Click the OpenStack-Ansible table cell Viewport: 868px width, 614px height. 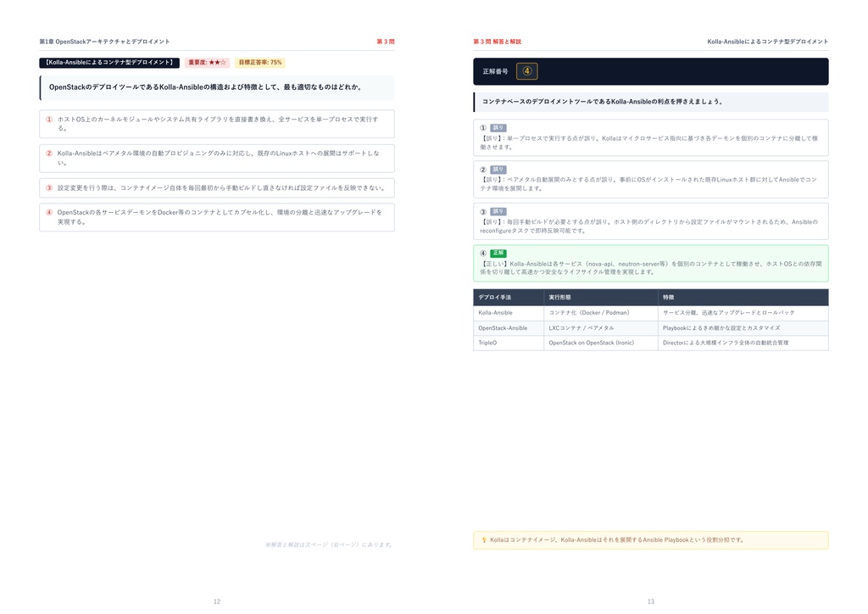click(x=509, y=328)
